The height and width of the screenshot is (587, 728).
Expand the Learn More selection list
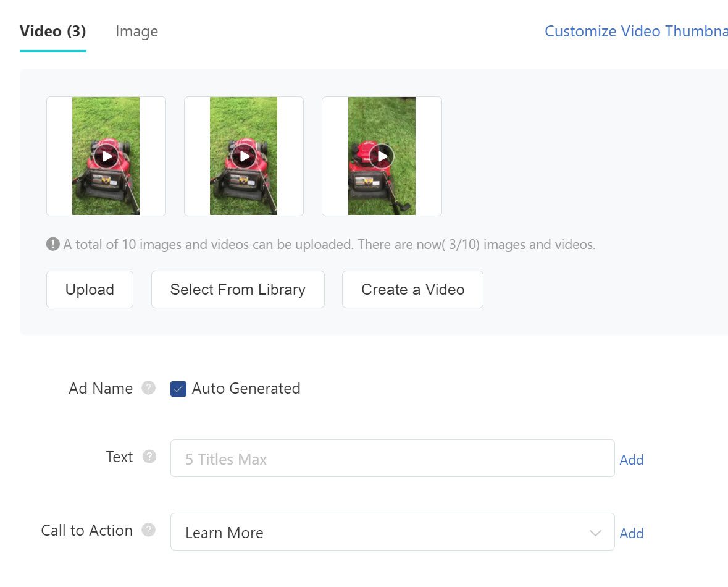point(594,532)
